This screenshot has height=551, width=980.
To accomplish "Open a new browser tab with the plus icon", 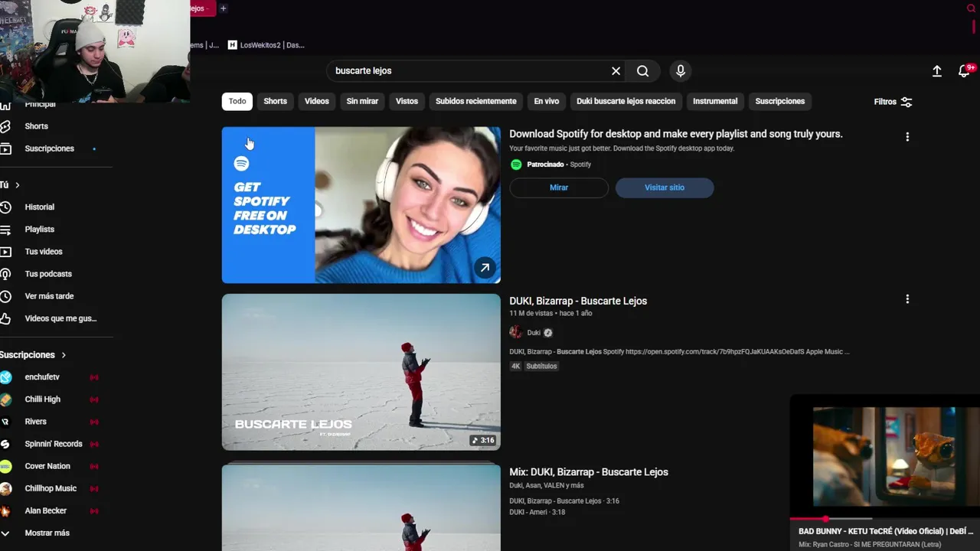I will point(223,8).
